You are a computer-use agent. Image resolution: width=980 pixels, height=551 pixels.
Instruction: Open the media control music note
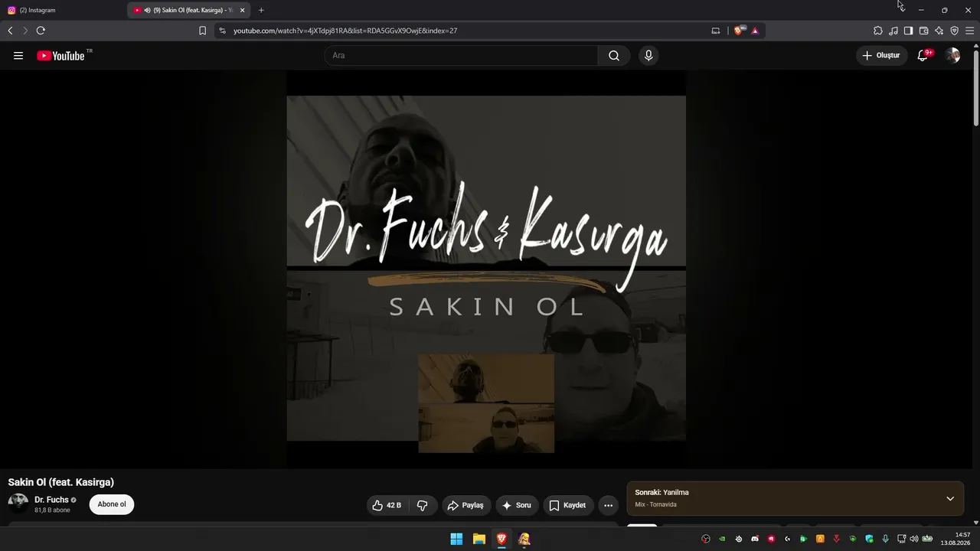pyautogui.click(x=893, y=31)
